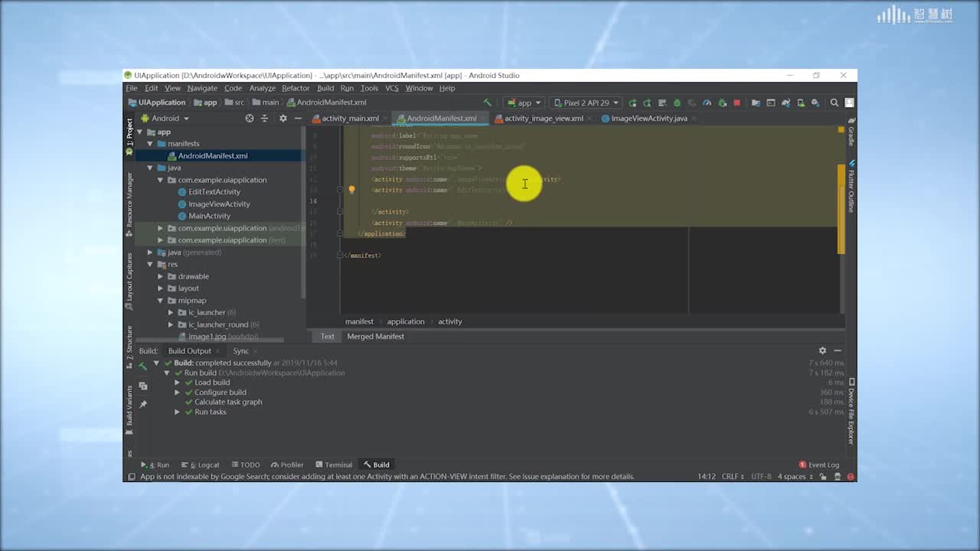Click collapse all icon in Project panel
980x551 pixels.
(265, 119)
